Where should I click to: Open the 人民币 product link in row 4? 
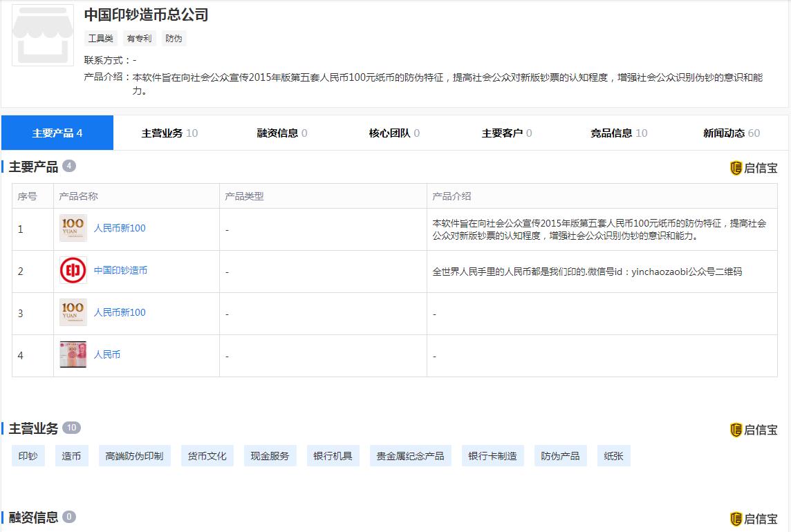point(107,354)
